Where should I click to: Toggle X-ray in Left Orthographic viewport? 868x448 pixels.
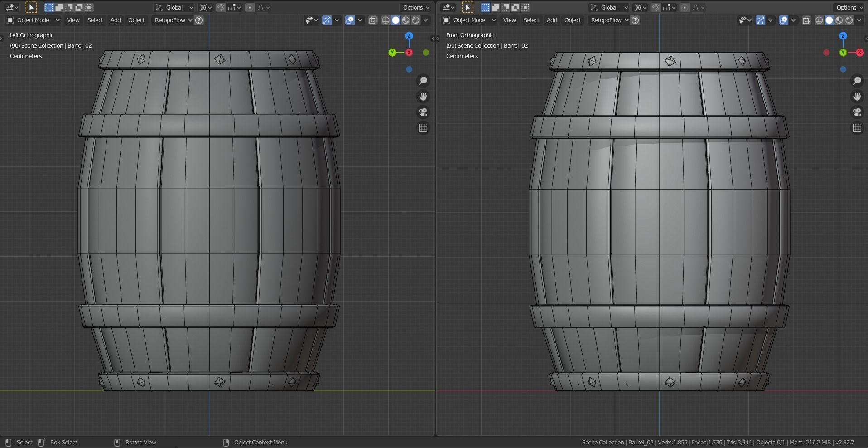[x=373, y=20]
